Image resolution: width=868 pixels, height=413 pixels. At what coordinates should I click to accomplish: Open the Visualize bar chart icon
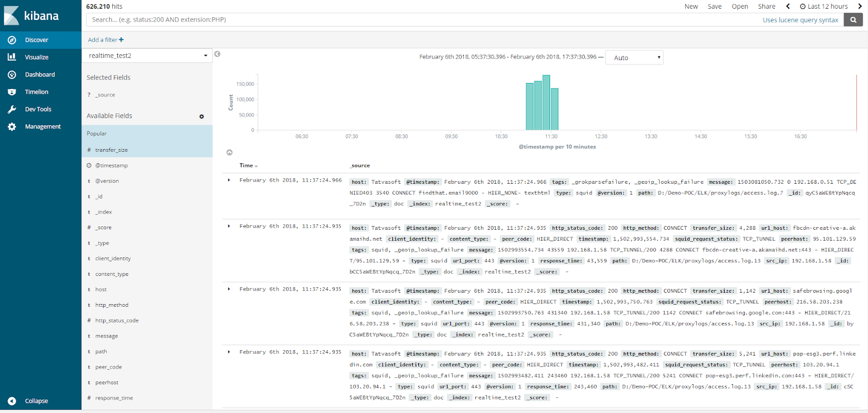[x=12, y=57]
